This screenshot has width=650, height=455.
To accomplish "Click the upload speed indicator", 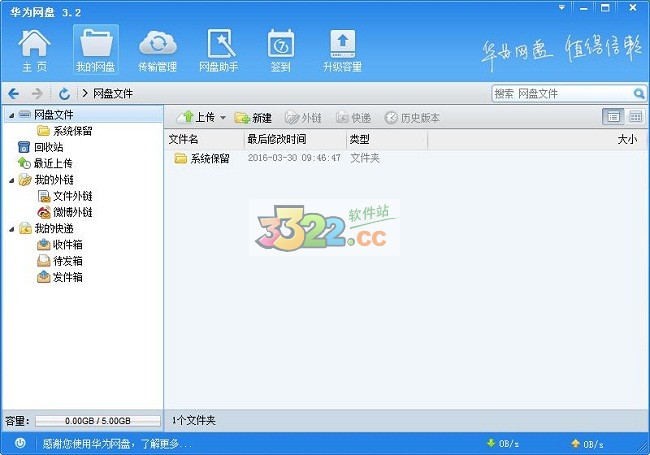I will [x=587, y=444].
